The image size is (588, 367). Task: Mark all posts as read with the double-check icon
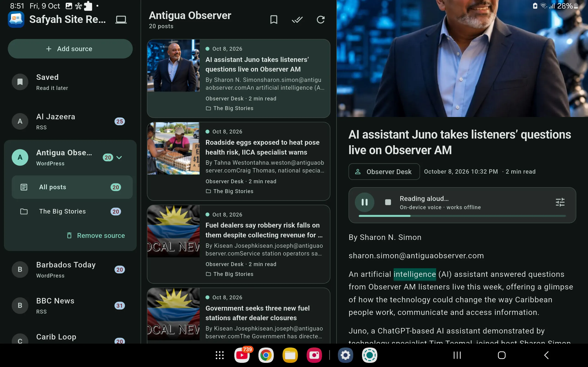click(x=297, y=20)
